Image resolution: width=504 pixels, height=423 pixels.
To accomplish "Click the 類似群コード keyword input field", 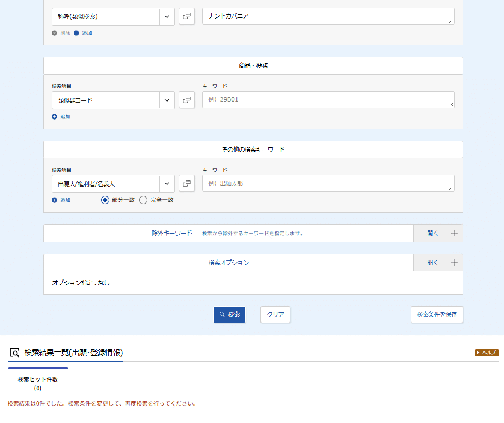I will pyautogui.click(x=328, y=99).
